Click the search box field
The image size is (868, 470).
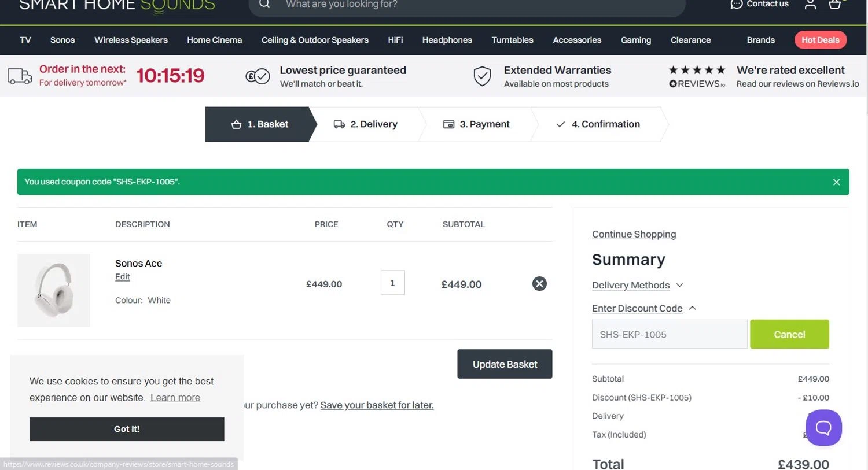(467, 6)
